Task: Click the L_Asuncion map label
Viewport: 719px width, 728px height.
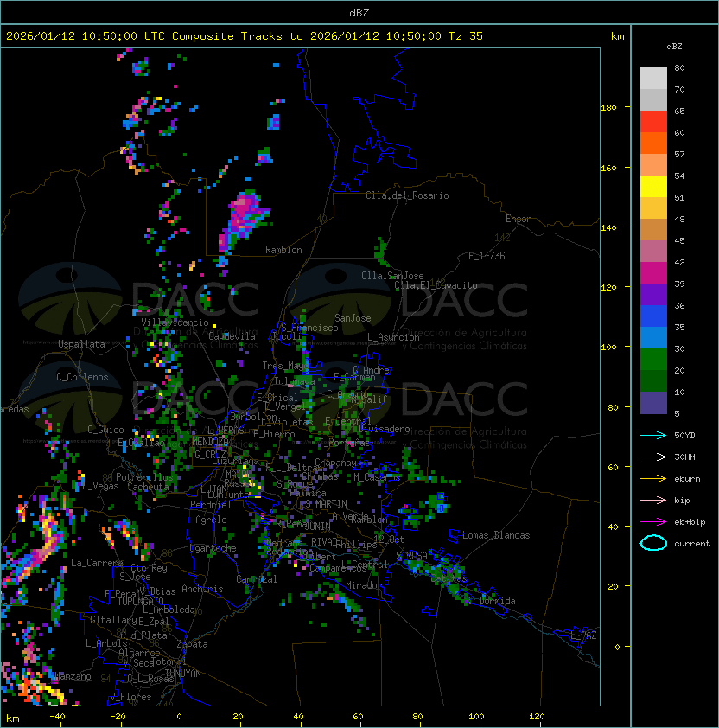Action: pyautogui.click(x=393, y=337)
